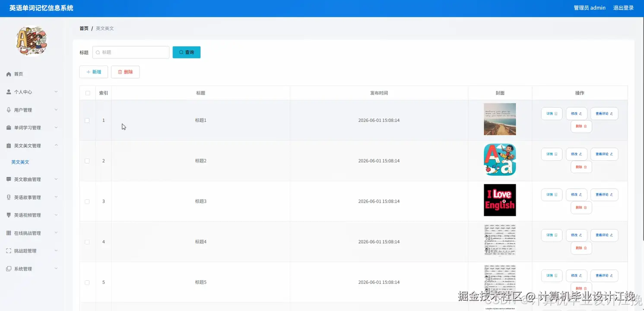
Task: Expand 在线挑战管理 using its chevron
Action: point(56,233)
